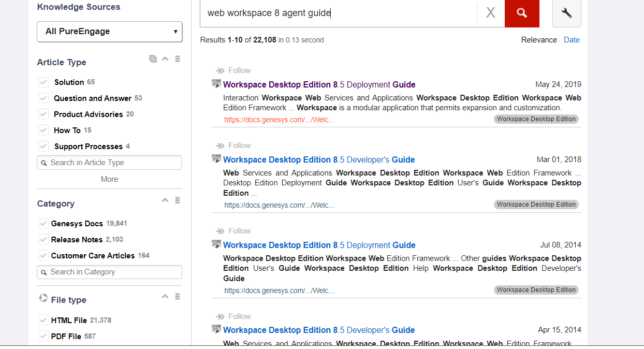Image resolution: width=644 pixels, height=349 pixels.
Task: Toggle the How To checkbox
Action: click(x=43, y=130)
